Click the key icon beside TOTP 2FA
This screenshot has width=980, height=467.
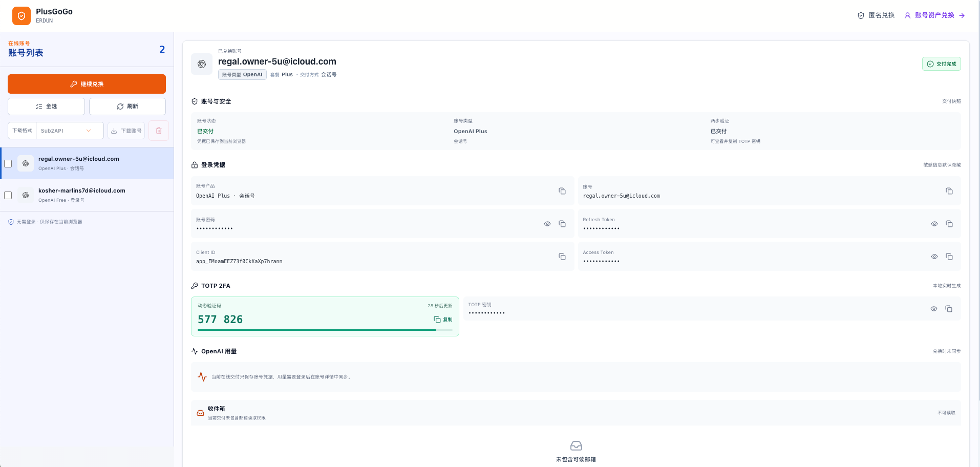click(x=195, y=286)
